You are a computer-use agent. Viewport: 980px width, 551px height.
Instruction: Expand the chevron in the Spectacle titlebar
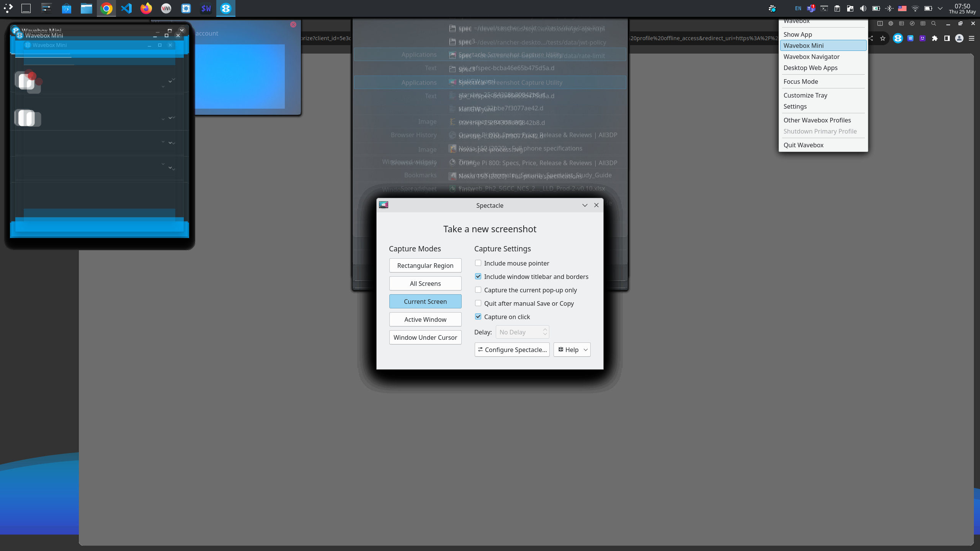tap(585, 205)
